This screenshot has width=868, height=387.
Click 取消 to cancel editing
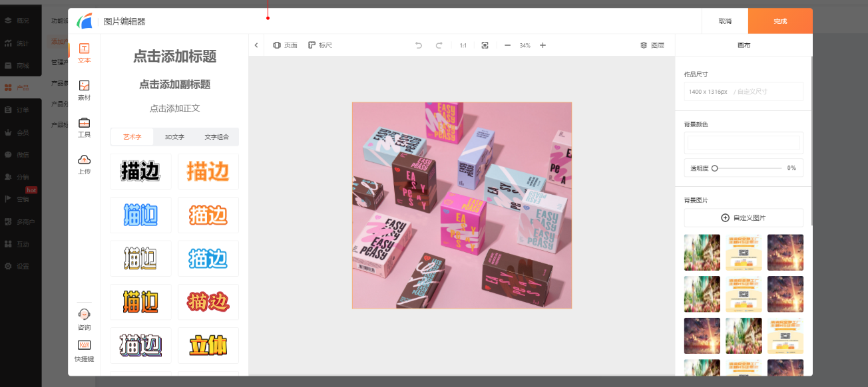725,21
